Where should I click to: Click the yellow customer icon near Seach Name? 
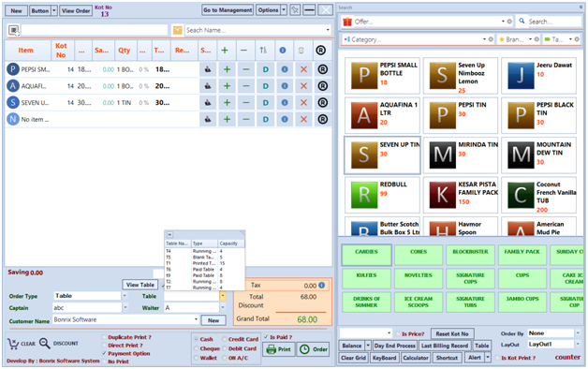click(x=177, y=30)
